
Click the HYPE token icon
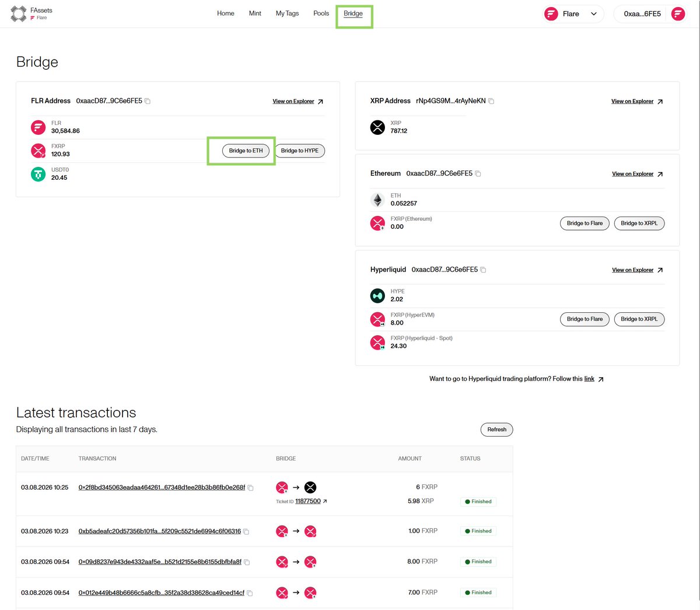pos(378,295)
